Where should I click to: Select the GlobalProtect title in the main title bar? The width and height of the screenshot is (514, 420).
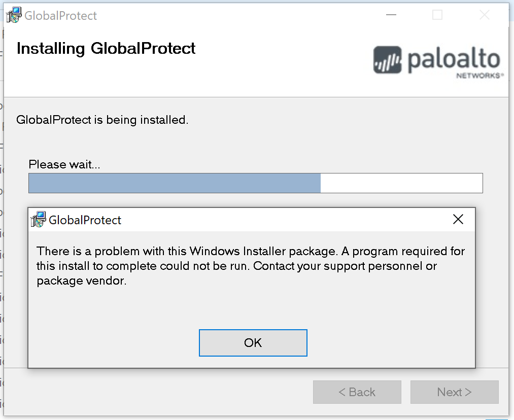tap(61, 15)
